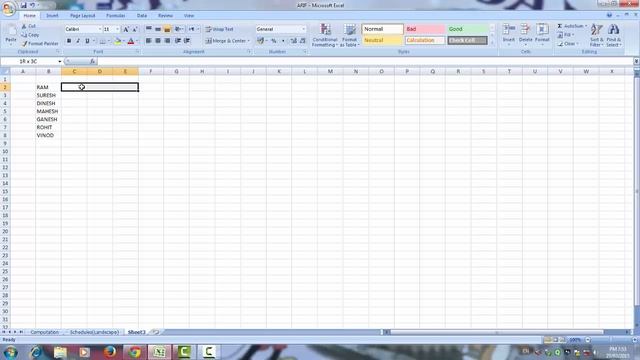
Task: Click the horizontal scrollbar thumb
Action: (x=496, y=332)
